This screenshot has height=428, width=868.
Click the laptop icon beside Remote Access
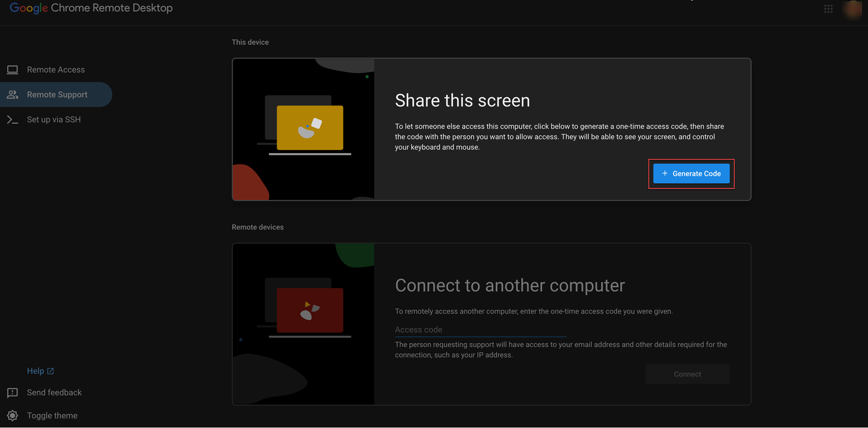tap(12, 70)
